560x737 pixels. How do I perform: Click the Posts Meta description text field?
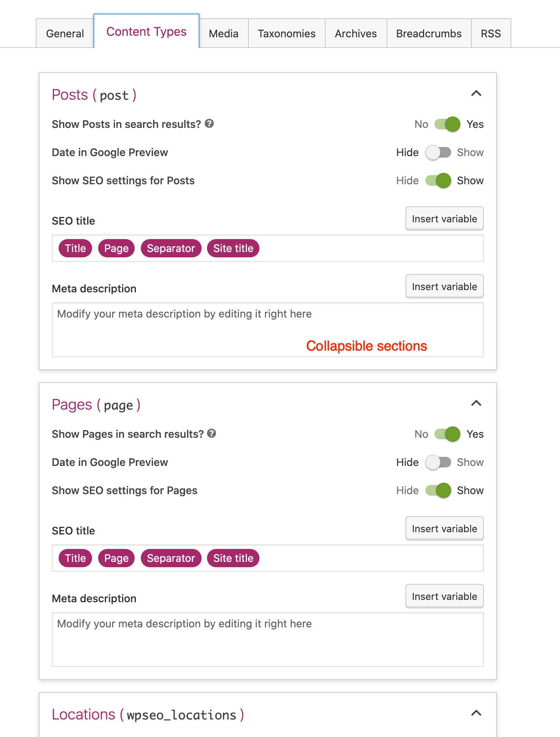267,330
